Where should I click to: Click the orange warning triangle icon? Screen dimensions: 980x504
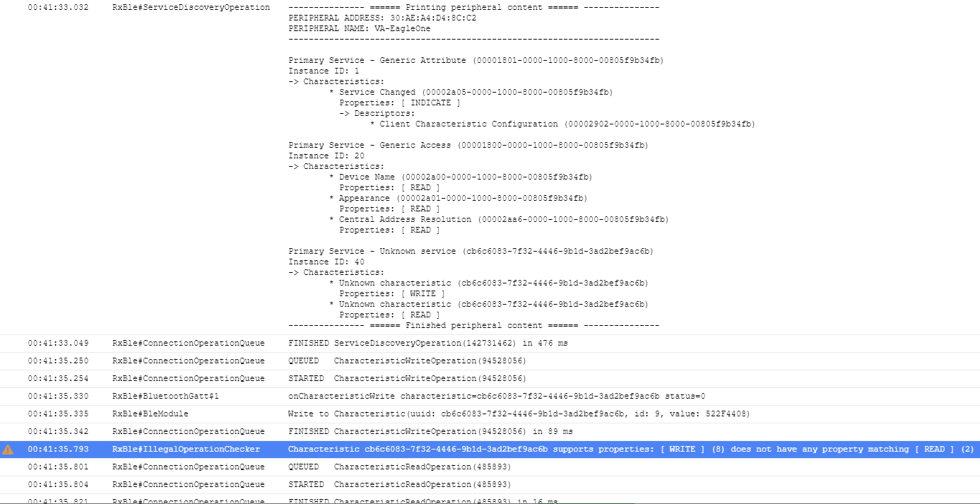[7, 449]
